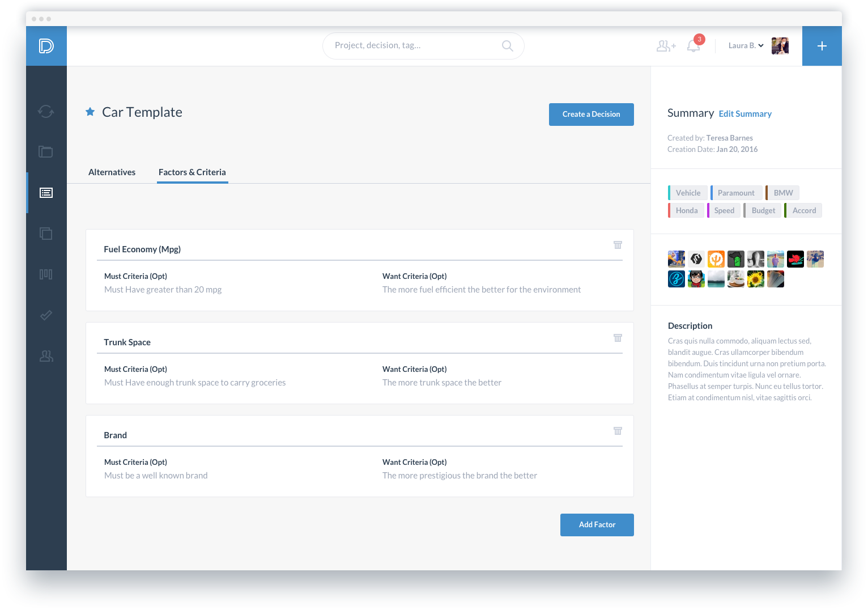This screenshot has height=610, width=868.
Task: Toggle the favorite star beside Car Template
Action: (x=90, y=112)
